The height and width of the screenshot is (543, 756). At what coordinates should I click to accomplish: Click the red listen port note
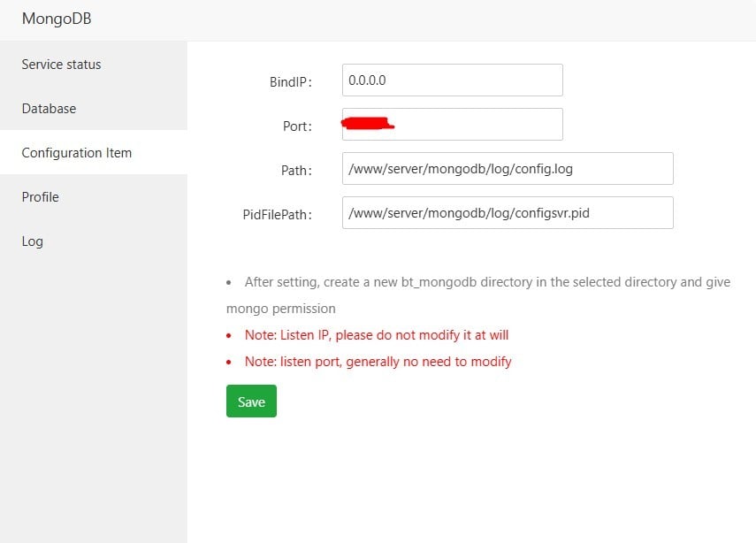(x=378, y=362)
